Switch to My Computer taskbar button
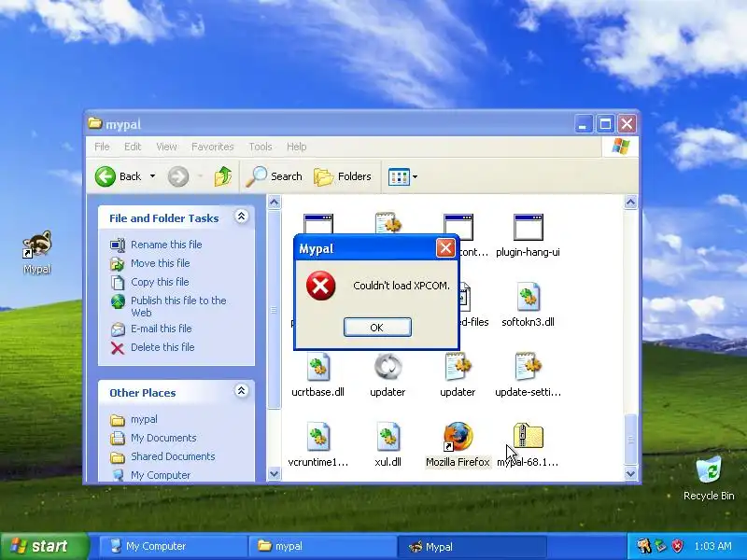747x560 pixels. coord(173,546)
